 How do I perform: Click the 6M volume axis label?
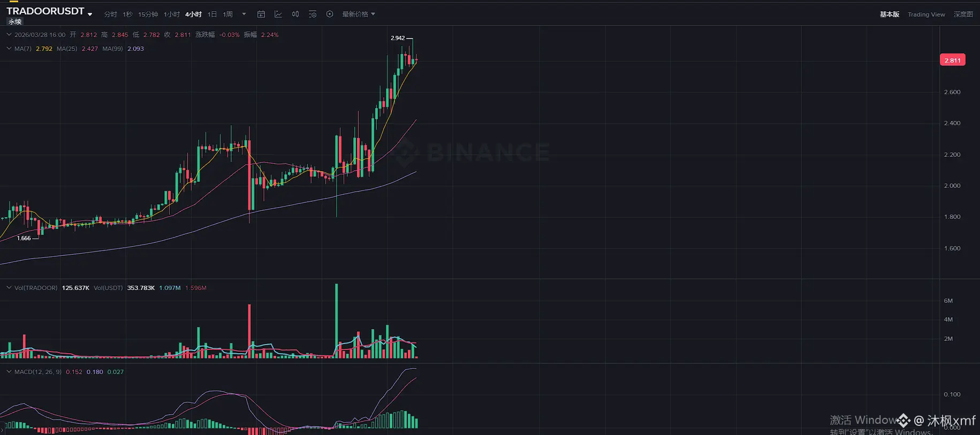[x=948, y=301]
